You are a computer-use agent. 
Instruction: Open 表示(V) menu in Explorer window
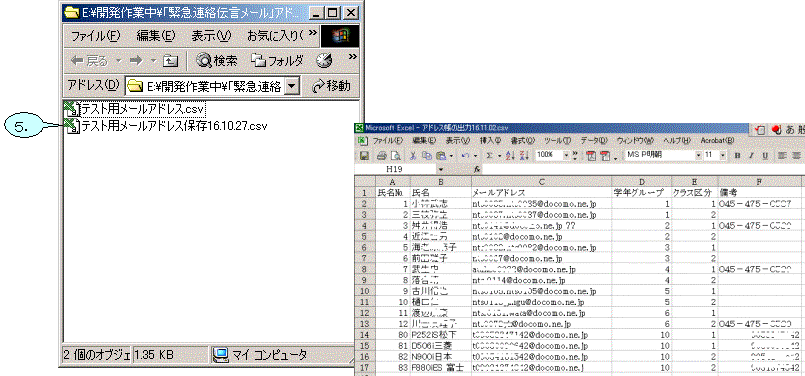click(211, 35)
